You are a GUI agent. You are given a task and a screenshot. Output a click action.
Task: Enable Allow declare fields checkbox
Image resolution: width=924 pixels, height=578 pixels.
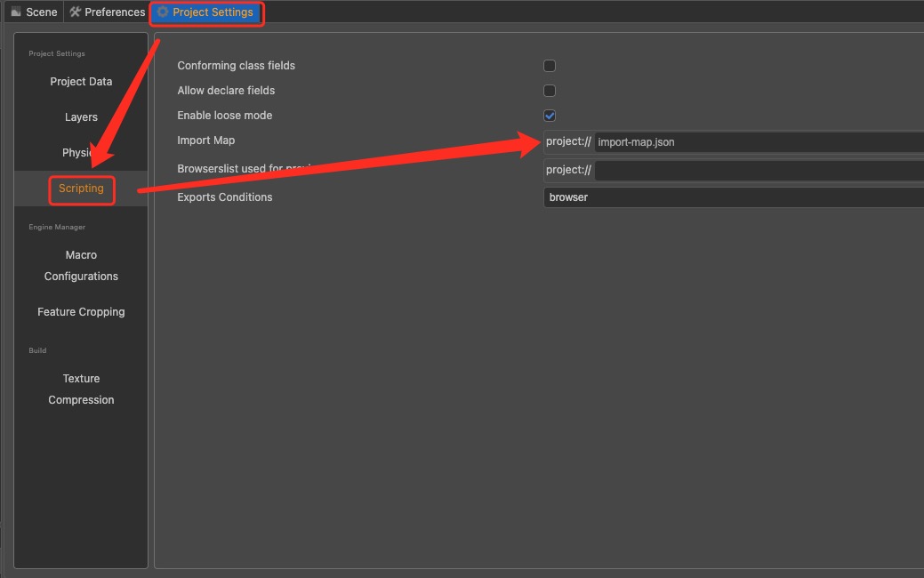tap(550, 91)
